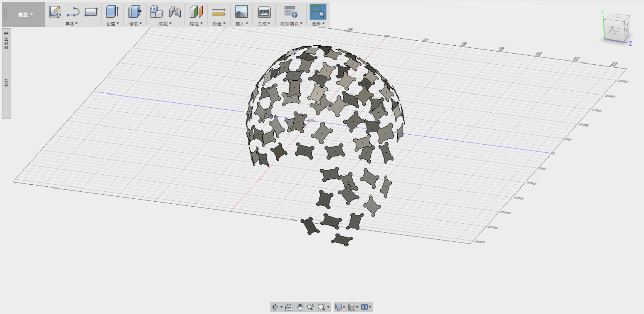Activate the Pan hand tool
This screenshot has height=314, width=644.
click(x=300, y=307)
